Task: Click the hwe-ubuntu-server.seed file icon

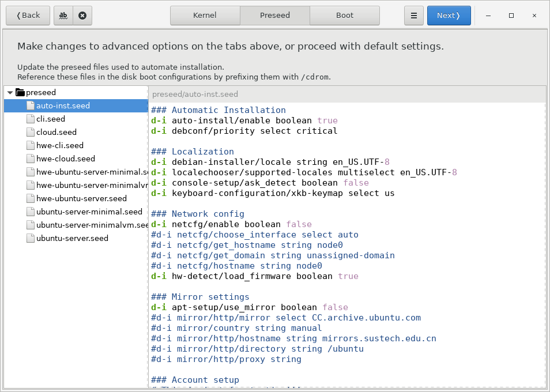Action: tap(31, 198)
